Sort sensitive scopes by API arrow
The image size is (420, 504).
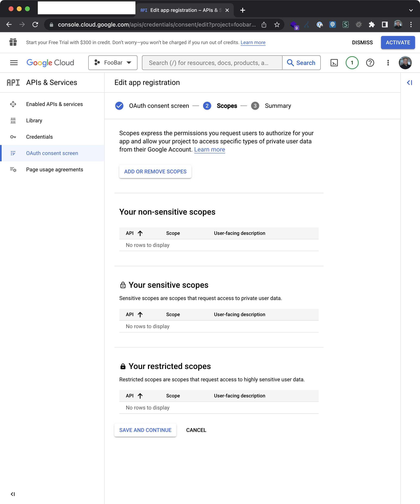pos(140,314)
